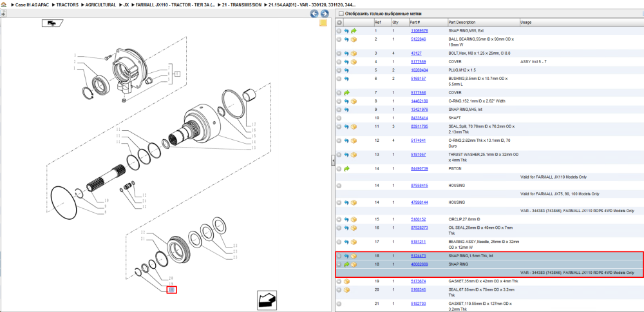Click box icon in BEARING ASSY row

tap(354, 242)
